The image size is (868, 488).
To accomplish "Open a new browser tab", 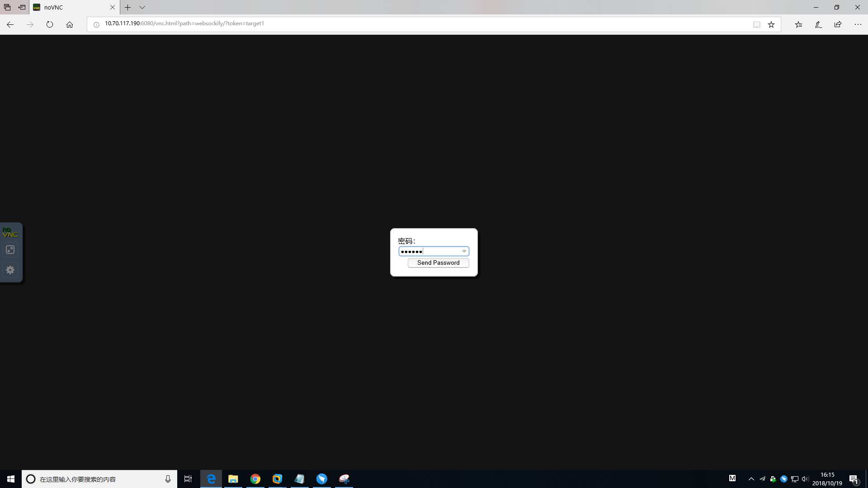I will 128,7.
